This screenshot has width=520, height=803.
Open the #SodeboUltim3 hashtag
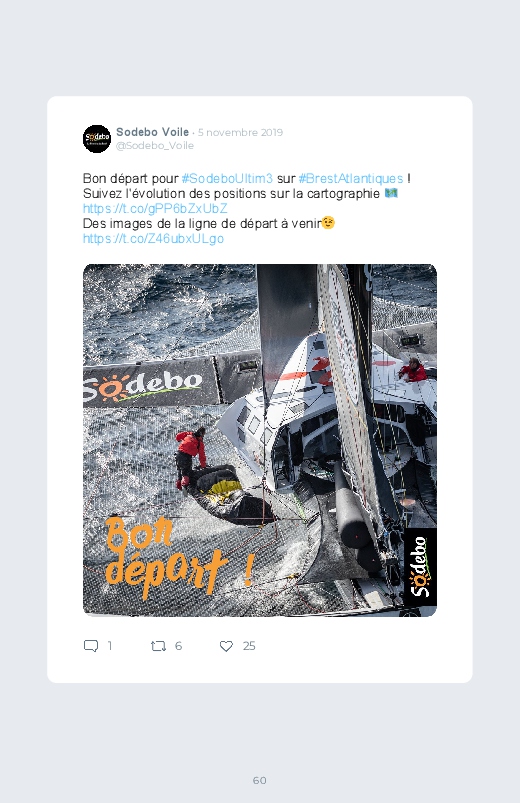tap(227, 178)
